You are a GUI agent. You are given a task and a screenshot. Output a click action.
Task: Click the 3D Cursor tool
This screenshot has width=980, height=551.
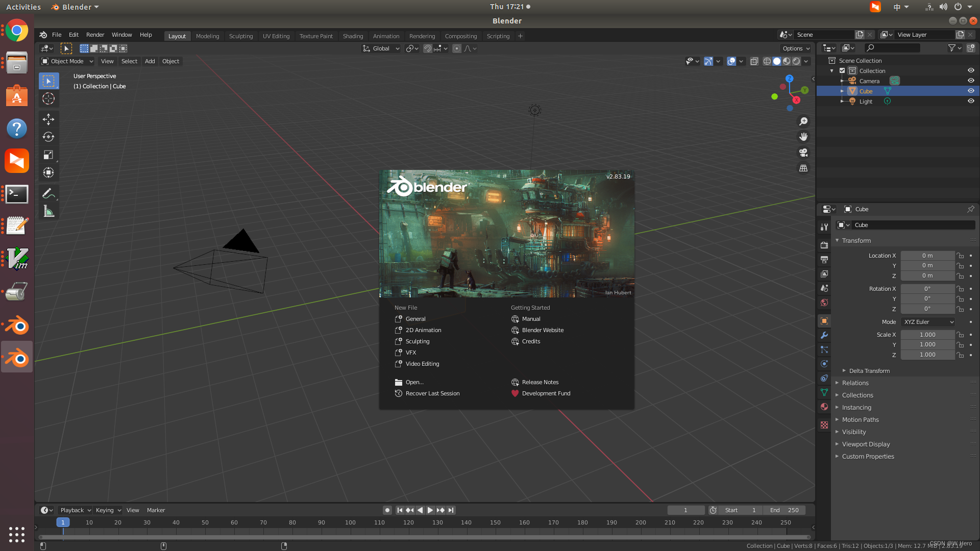(48, 98)
